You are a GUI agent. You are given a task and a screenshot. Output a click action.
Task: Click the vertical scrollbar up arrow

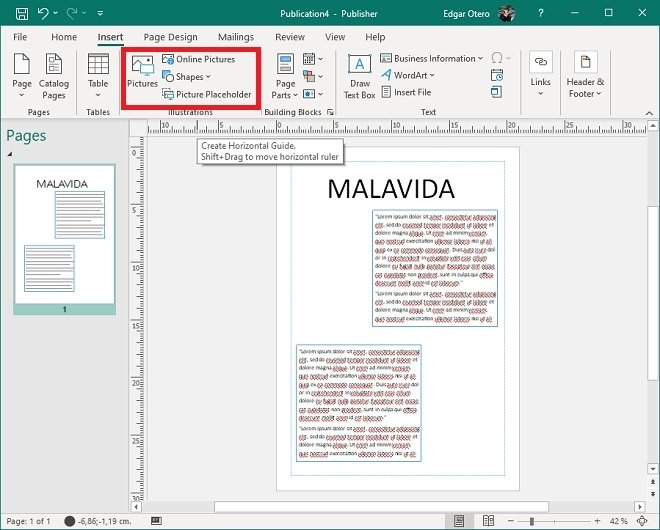pos(653,125)
